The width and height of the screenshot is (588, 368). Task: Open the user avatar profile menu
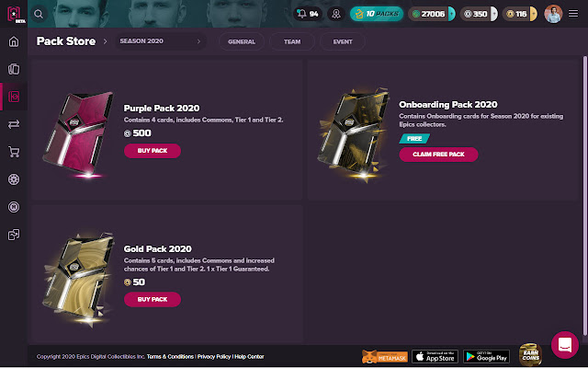553,14
